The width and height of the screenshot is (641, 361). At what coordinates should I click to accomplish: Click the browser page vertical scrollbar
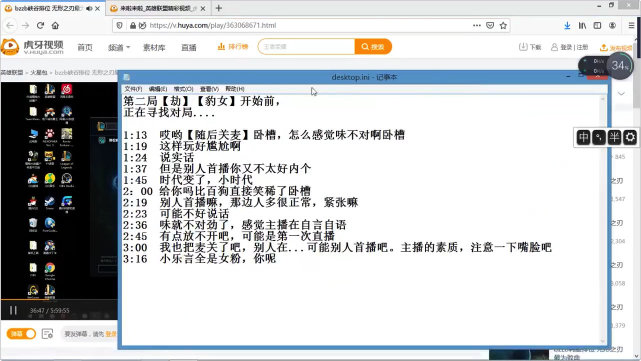[x=638, y=196]
